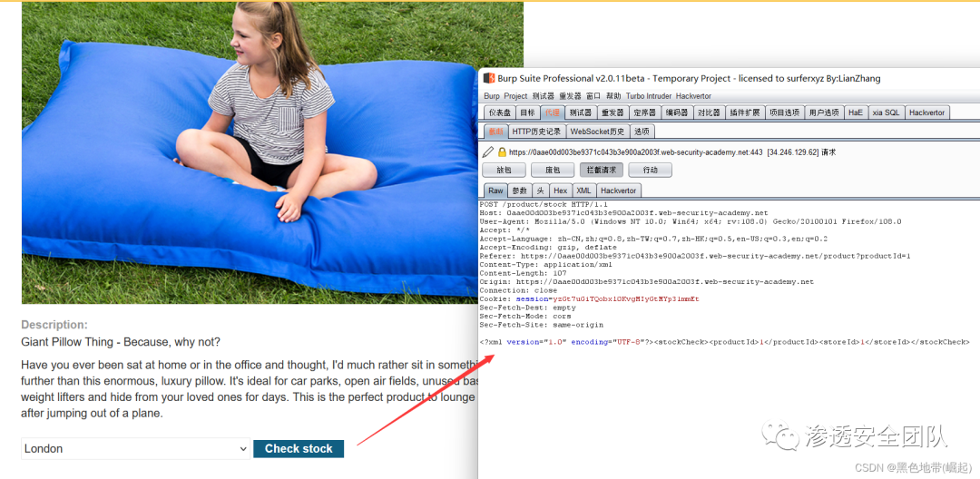The image size is (980, 479).
Task: Switch to the xia SQL tab
Action: click(886, 112)
